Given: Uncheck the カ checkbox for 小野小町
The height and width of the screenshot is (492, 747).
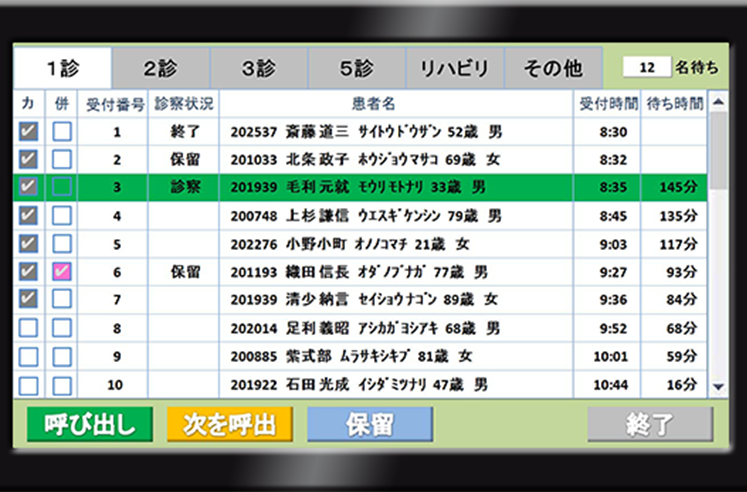Looking at the screenshot, I should click(x=28, y=244).
